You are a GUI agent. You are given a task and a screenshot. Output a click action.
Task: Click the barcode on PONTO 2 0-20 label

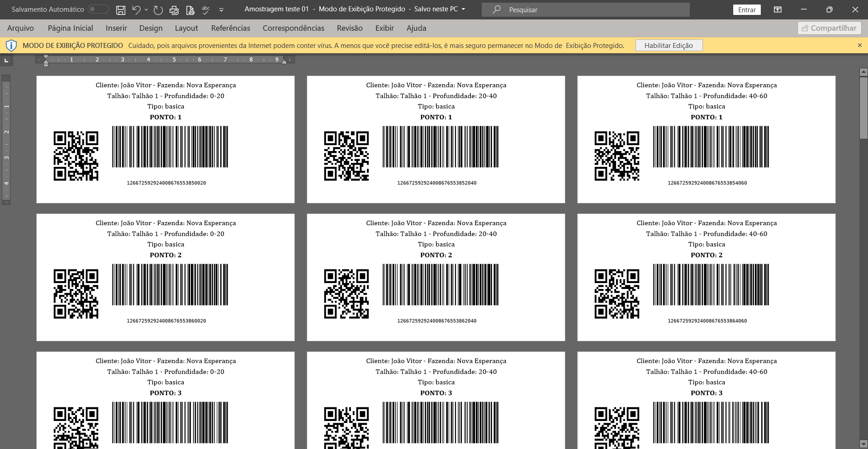(170, 285)
